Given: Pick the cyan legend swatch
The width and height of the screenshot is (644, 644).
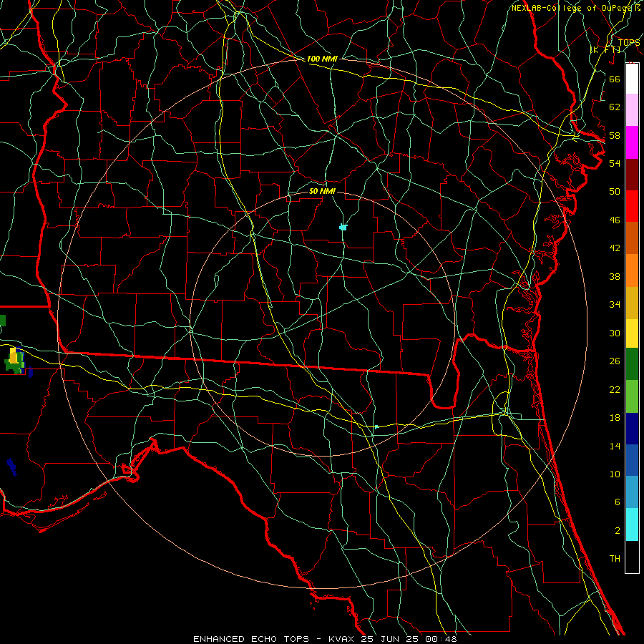Looking at the screenshot, I should 632,525.
